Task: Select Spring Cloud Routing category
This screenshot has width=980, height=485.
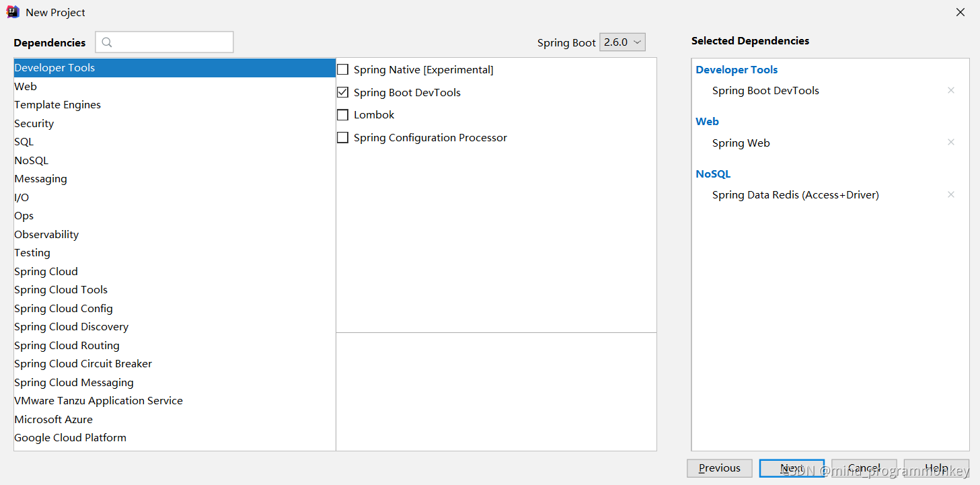Action: [x=175, y=345]
